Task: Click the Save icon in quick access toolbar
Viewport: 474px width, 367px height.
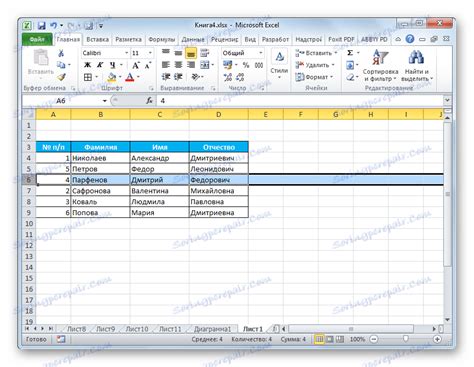Action: (x=41, y=26)
